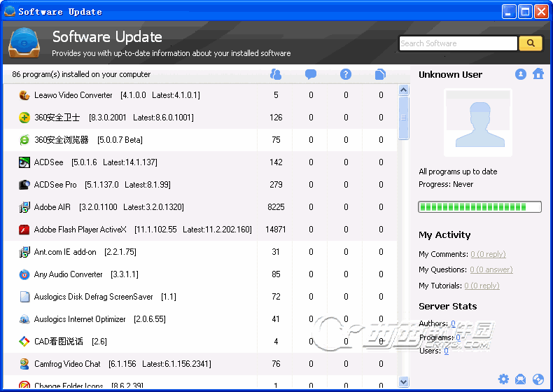Click the Authors count link
The image size is (553, 392).
(x=453, y=323)
